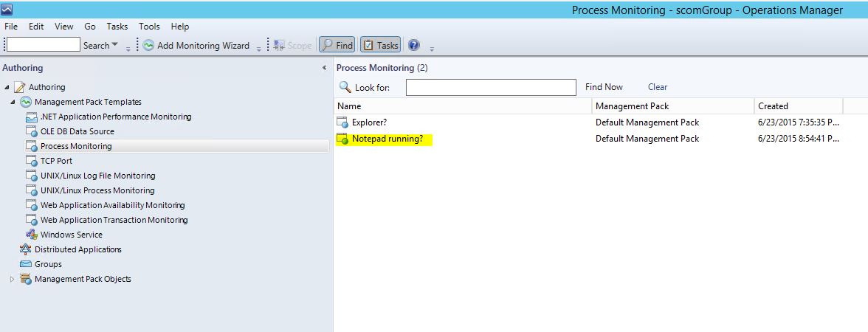Select the Authoring root tree item
Viewport: 868px width, 332px height.
(x=47, y=87)
